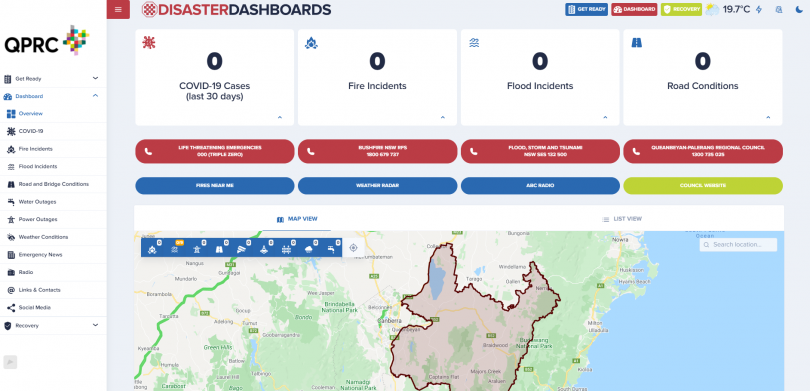Click Queanbeyan-Palerang Regional Council phone button
Image resolution: width=810 pixels, height=391 pixels.
pos(703,151)
